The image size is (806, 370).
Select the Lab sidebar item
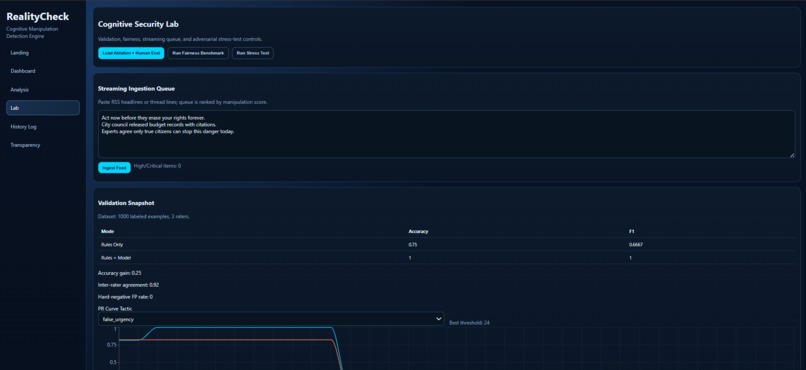tap(43, 108)
